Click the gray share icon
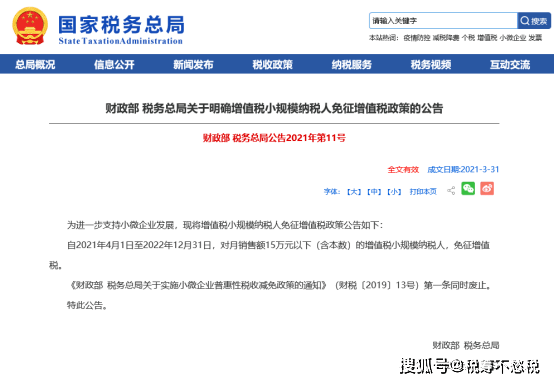The width and height of the screenshot is (554, 383). [451, 191]
